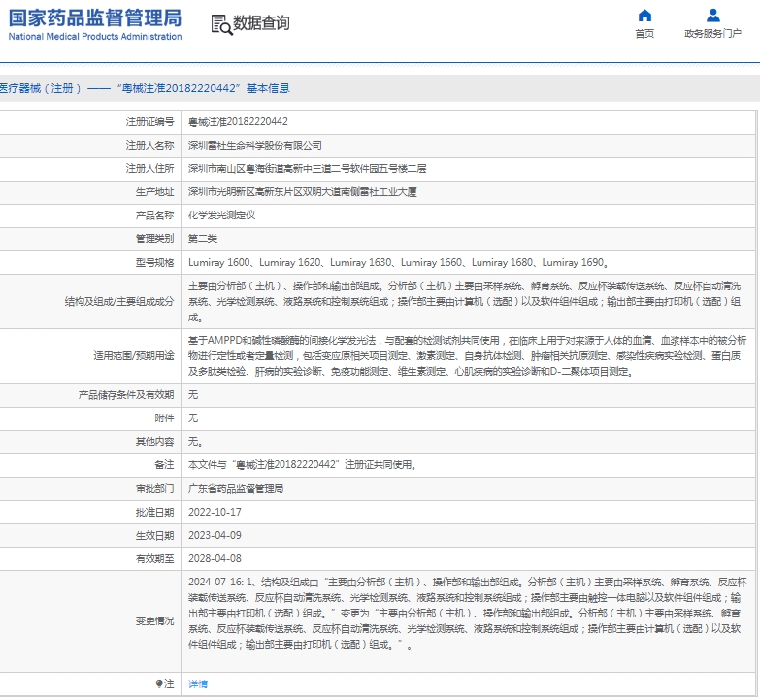Click the 审批部门 label
760x700 pixels.
coord(154,488)
